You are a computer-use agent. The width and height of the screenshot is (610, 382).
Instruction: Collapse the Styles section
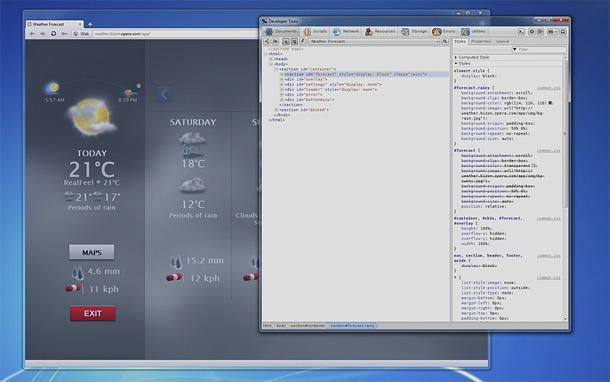(x=456, y=63)
